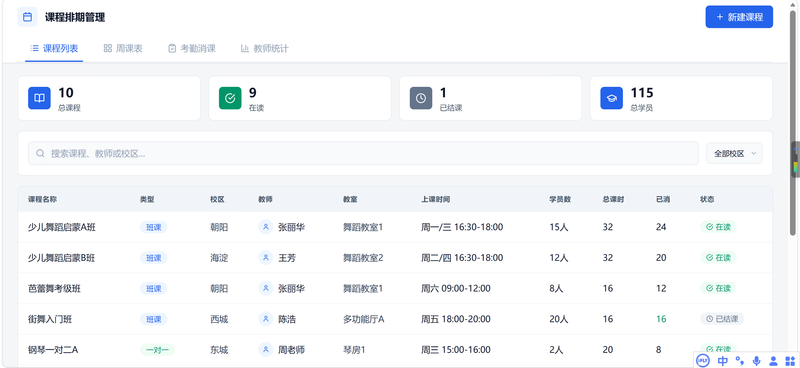Open the 考勤消课 tab

tap(192, 48)
